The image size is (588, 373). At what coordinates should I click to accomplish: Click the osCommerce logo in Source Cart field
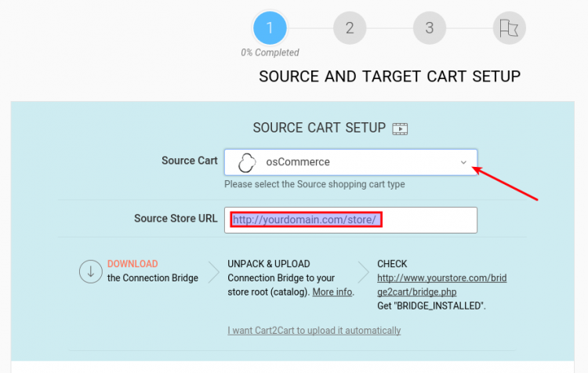click(x=247, y=162)
